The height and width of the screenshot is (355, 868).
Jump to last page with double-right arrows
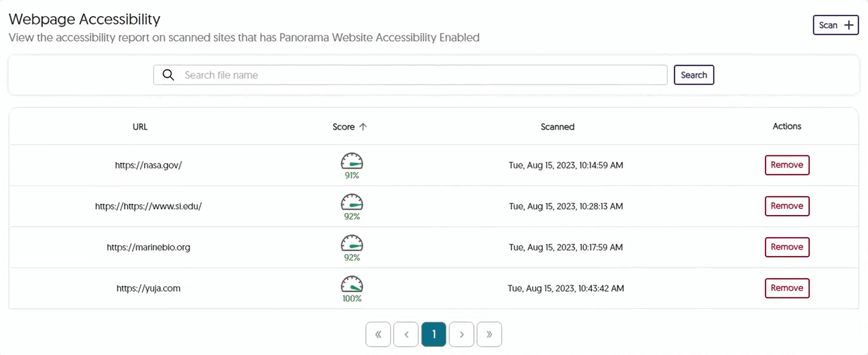pyautogui.click(x=489, y=334)
